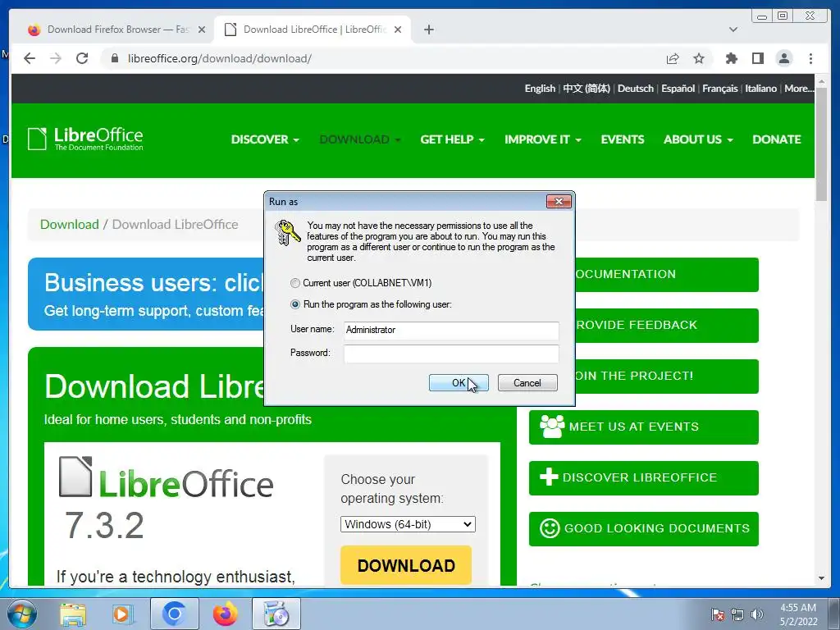Expand the Get Help menu
Viewport: 840px width, 630px height.
(452, 139)
